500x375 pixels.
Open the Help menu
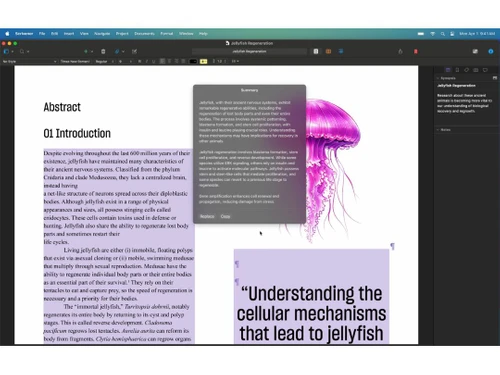[203, 34]
